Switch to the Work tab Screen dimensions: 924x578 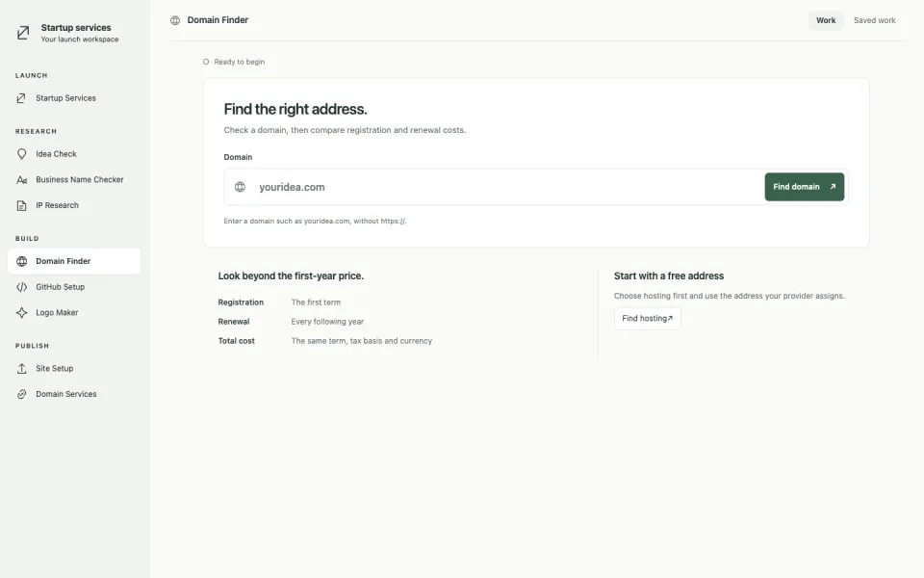coord(826,20)
